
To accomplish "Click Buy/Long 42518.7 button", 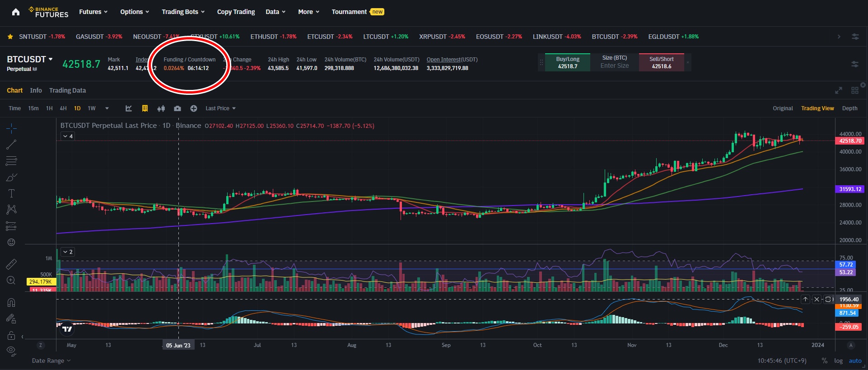I will tap(568, 62).
